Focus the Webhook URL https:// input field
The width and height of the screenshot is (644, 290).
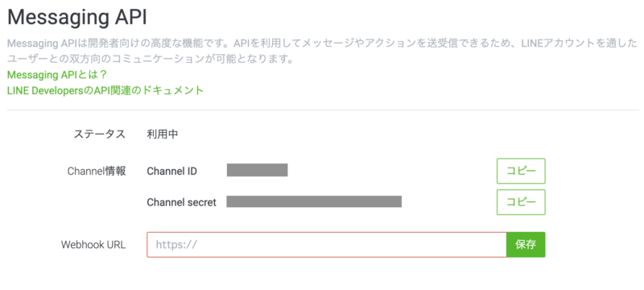327,245
